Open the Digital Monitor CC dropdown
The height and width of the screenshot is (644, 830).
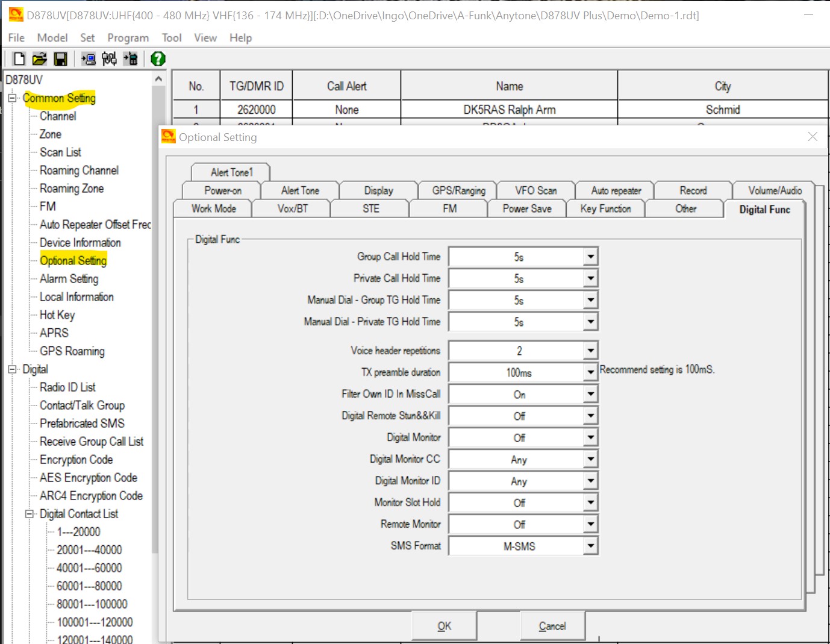[591, 459]
